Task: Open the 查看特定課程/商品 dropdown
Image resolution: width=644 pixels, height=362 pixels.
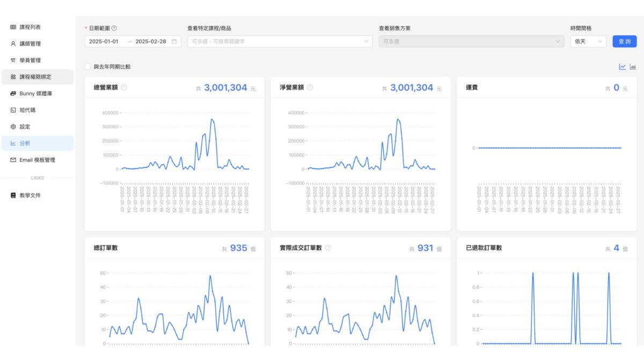Action: click(280, 41)
